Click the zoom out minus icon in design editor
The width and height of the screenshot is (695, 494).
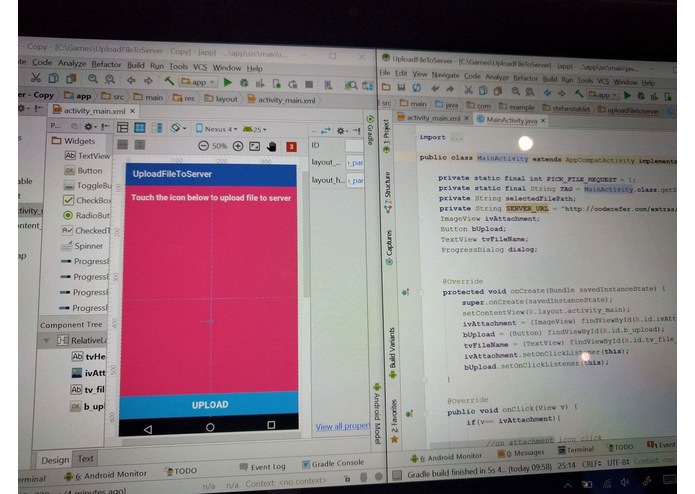pyautogui.click(x=203, y=145)
